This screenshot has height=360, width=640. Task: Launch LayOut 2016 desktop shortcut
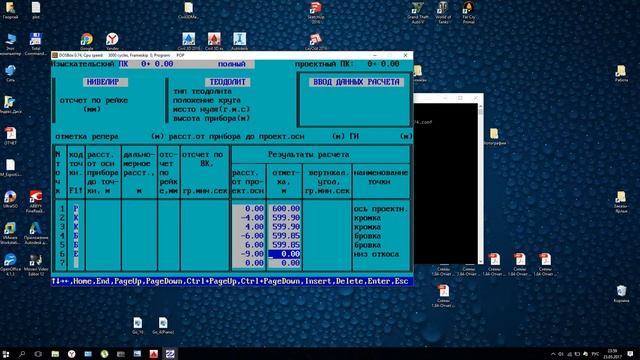pyautogui.click(x=315, y=41)
